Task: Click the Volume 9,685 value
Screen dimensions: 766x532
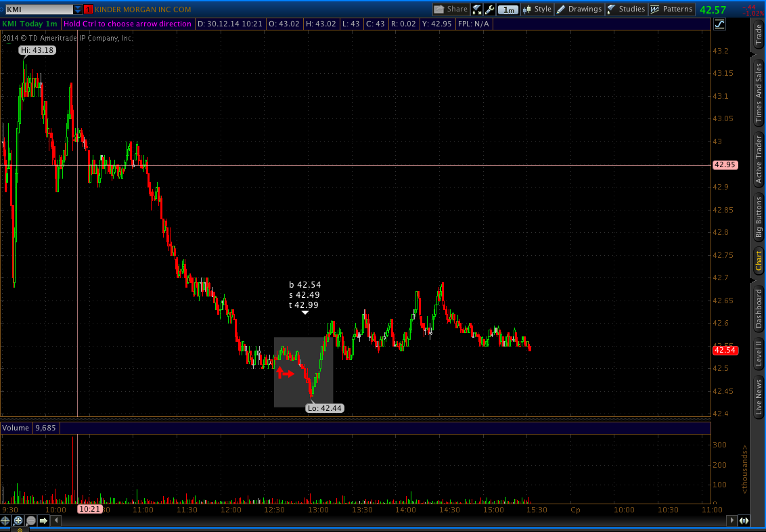Action: [45, 428]
